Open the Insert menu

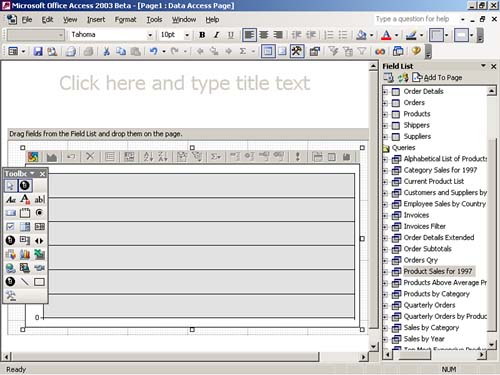96,20
